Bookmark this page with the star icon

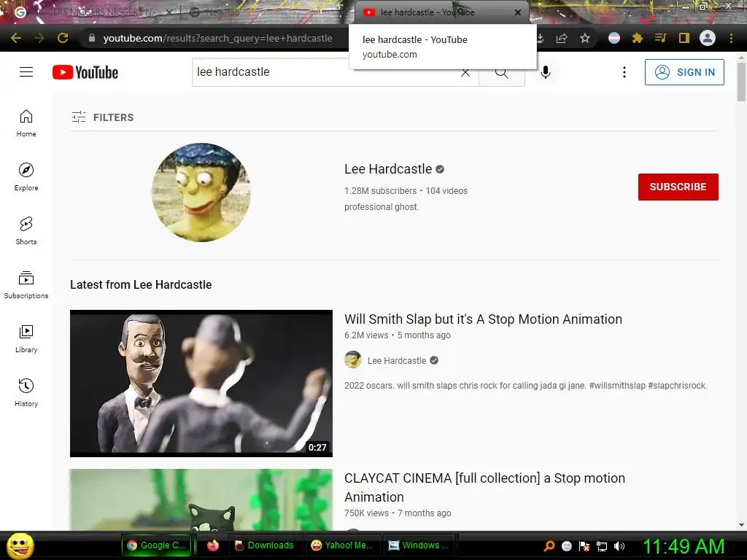(x=585, y=38)
